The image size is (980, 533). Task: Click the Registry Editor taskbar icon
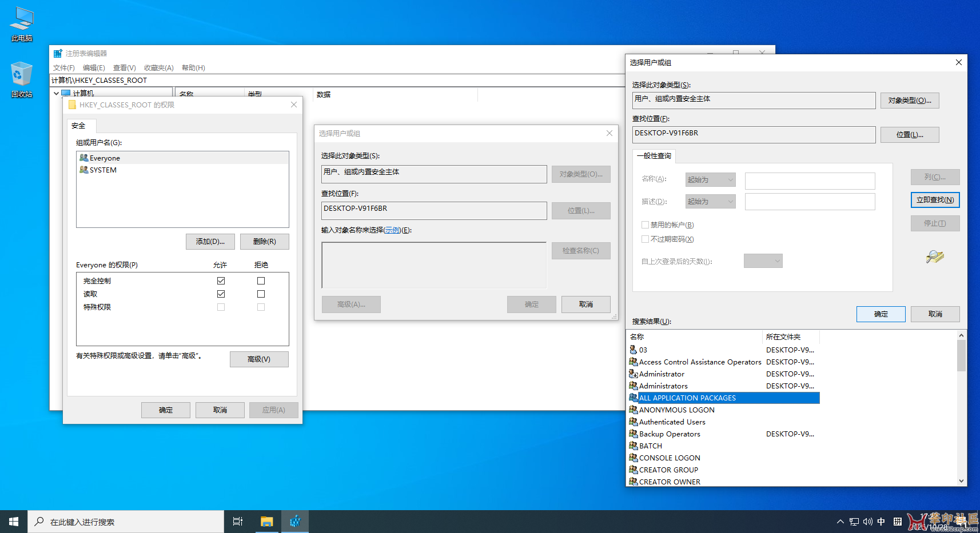[x=295, y=521]
